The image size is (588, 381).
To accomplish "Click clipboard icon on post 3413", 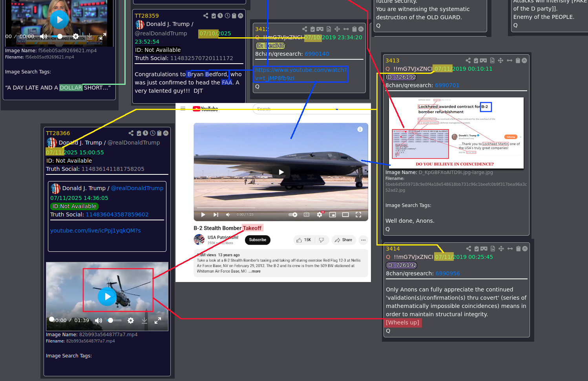I will pos(518,60).
